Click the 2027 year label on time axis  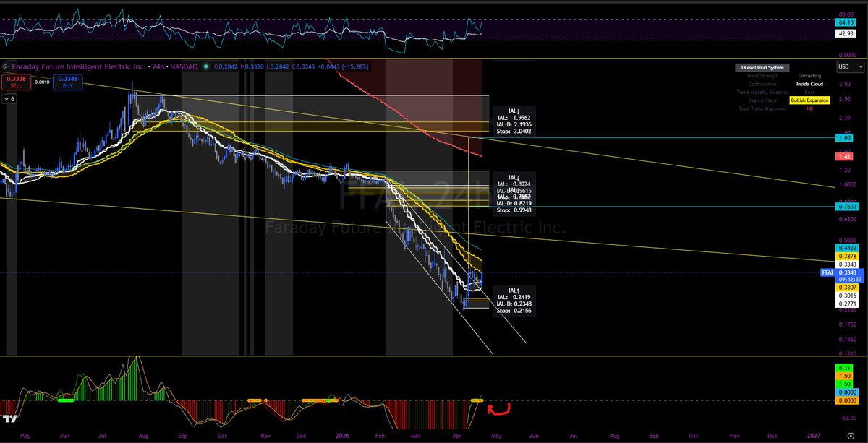pyautogui.click(x=815, y=436)
